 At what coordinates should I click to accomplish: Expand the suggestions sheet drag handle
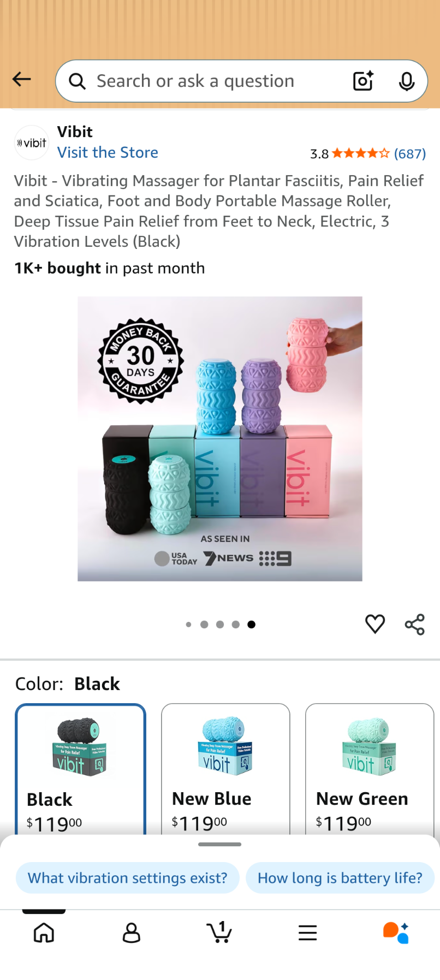coord(220,844)
